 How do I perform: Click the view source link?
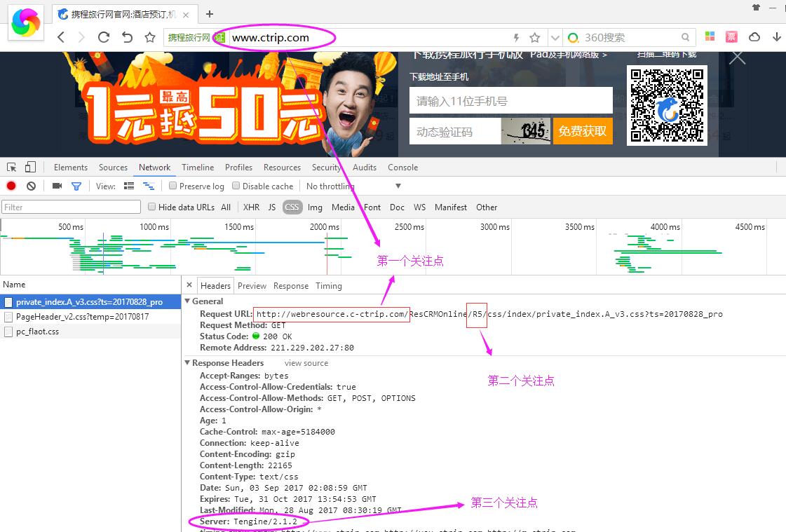tap(306, 362)
